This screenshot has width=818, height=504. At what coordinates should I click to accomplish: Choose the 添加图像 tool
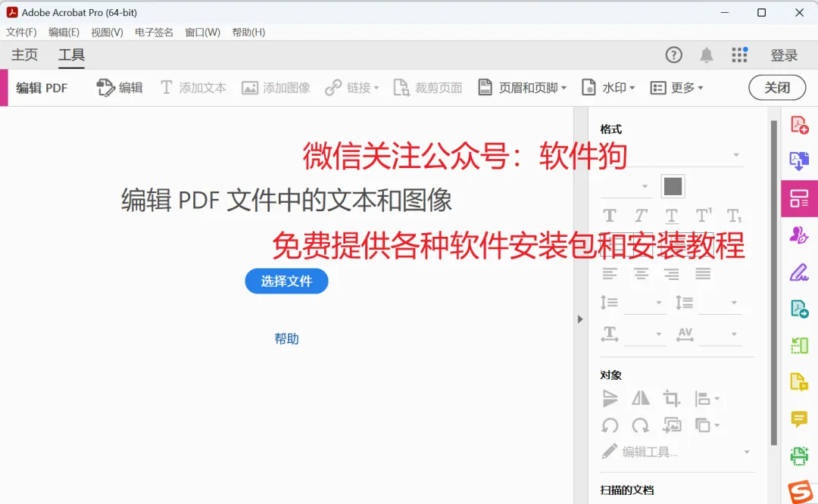[x=276, y=88]
